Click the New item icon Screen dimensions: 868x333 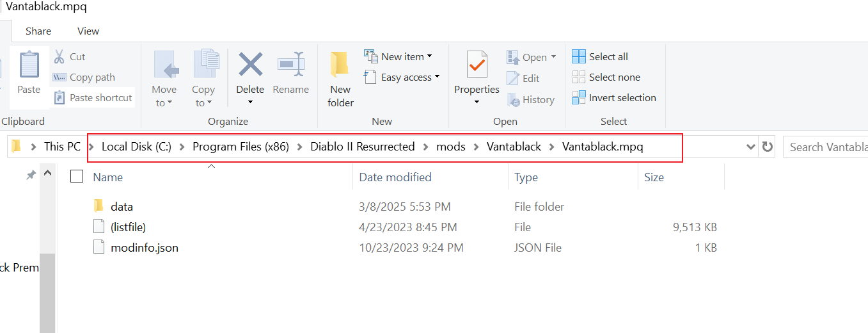pos(371,56)
